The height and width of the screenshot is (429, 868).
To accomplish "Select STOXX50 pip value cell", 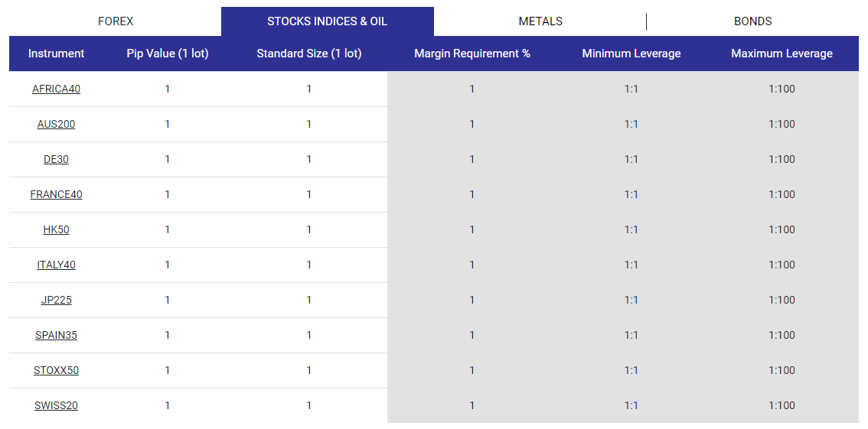I will 167,370.
